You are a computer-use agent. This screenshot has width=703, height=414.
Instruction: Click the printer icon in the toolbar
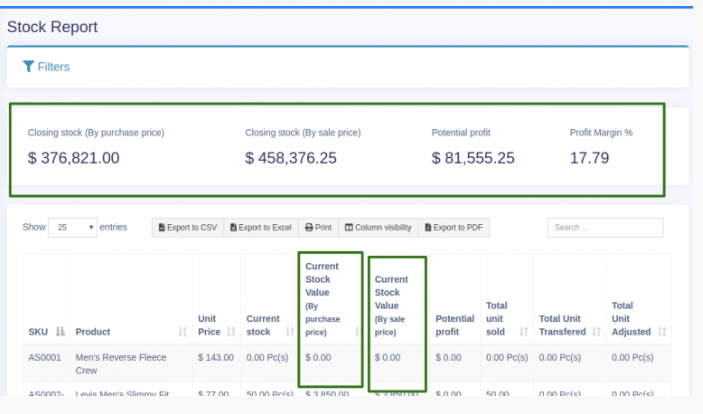309,228
